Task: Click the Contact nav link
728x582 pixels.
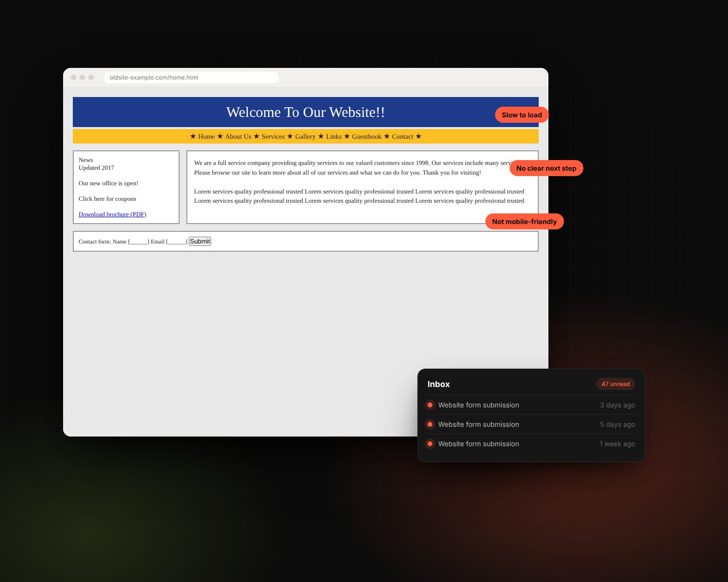Action: tap(403, 137)
